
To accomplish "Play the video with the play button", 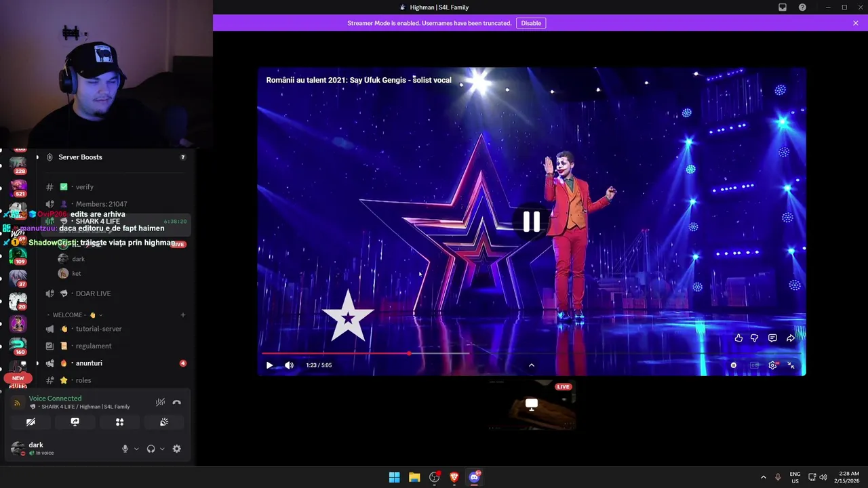I will (x=269, y=365).
